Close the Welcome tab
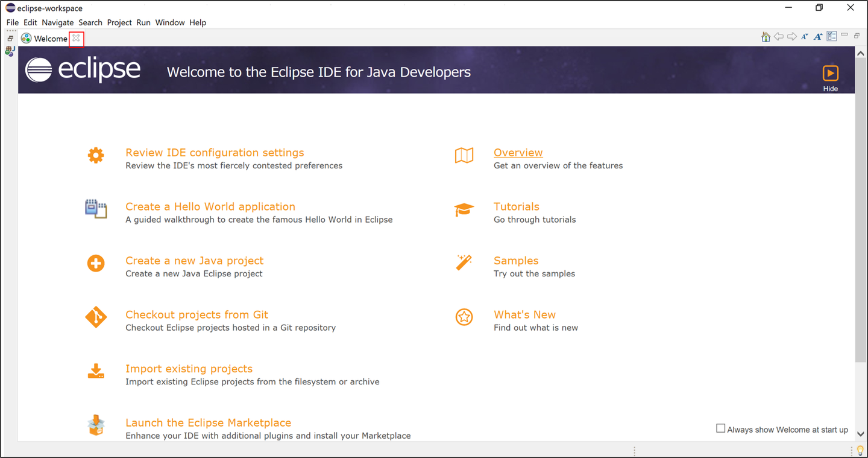This screenshot has width=868, height=458. [x=76, y=38]
